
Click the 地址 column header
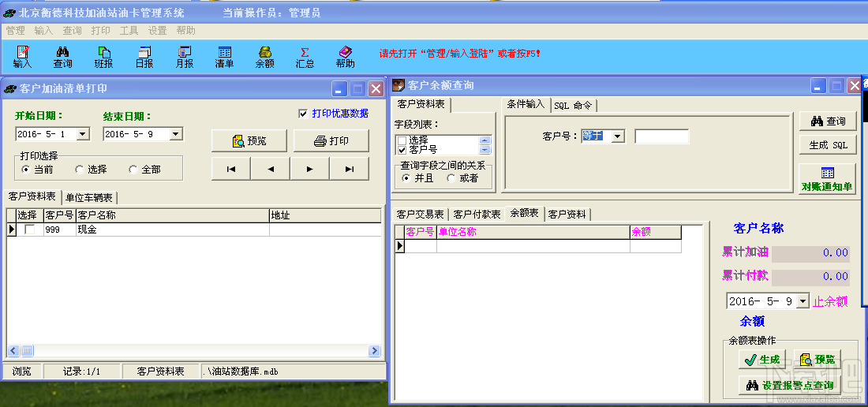tap(325, 215)
